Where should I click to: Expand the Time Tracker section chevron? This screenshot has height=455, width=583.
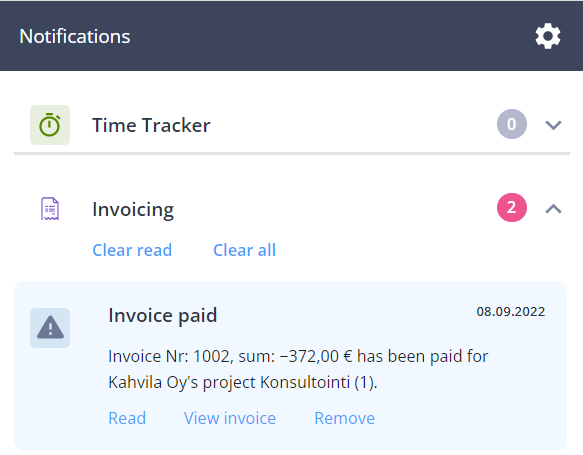coord(553,125)
